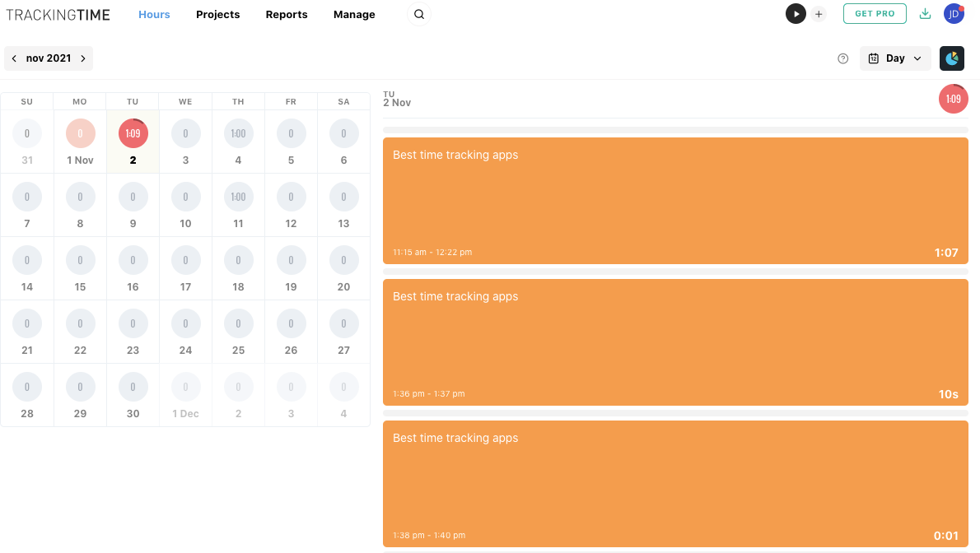Image resolution: width=980 pixels, height=553 pixels.
Task: Select 13 Nov in the calendar
Action: tap(343, 206)
